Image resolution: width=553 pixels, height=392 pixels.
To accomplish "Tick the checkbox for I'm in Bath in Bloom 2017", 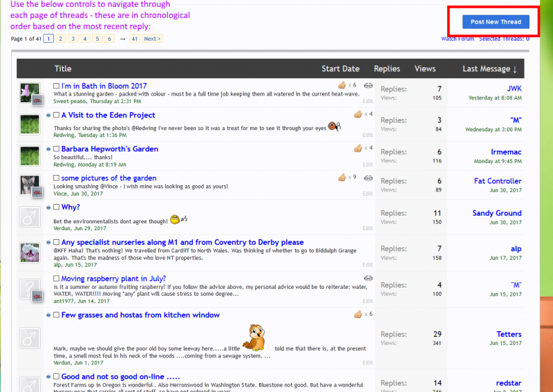I will 57,86.
